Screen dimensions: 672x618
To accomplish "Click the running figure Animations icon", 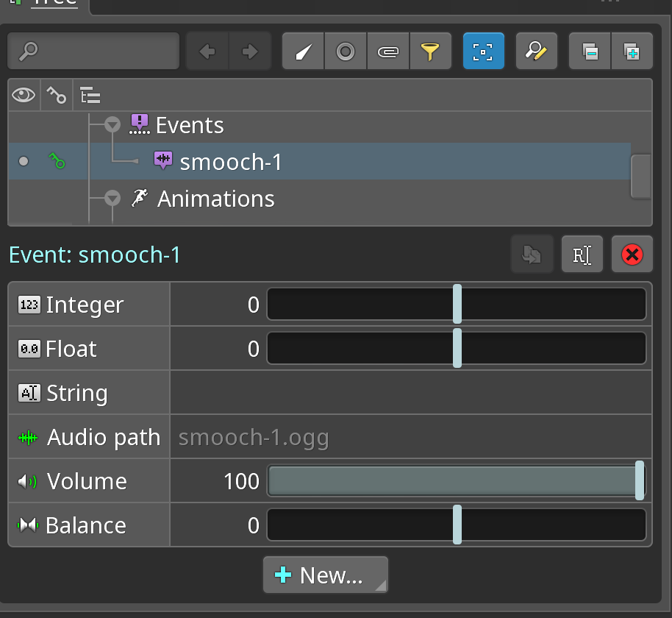I will 139,198.
